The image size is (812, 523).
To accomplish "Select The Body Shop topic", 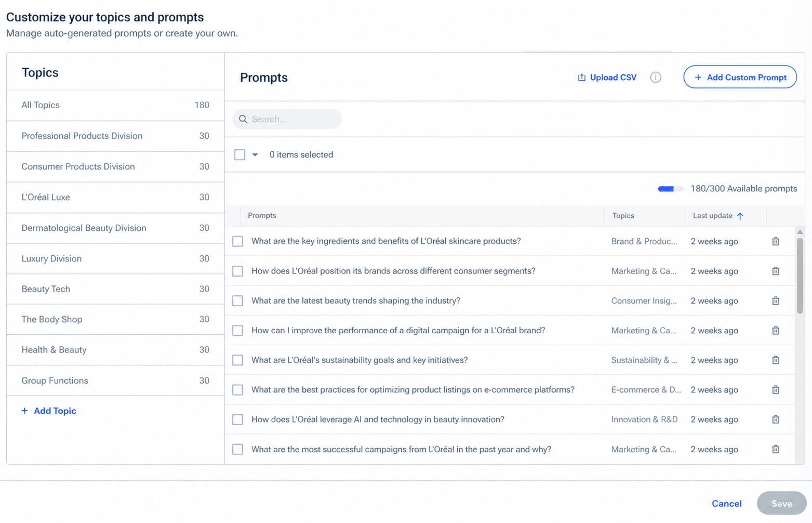I will pyautogui.click(x=115, y=319).
